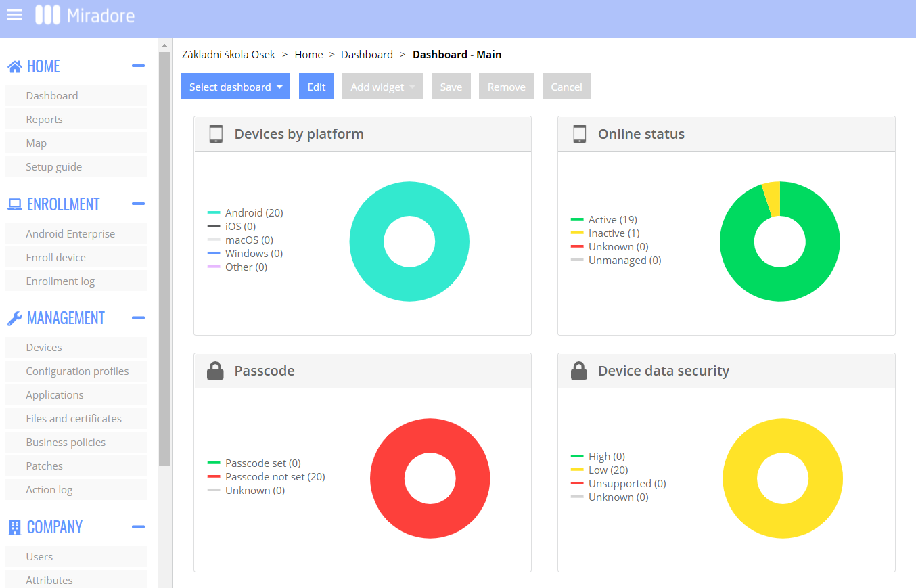
Task: Click the Miradore logo
Action: pyautogui.click(x=85, y=15)
